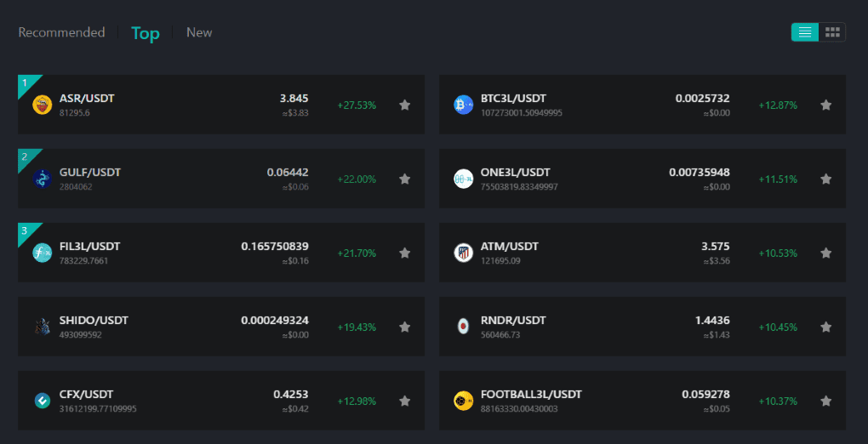
Task: Click the +10.45% change value
Action: 779,327
